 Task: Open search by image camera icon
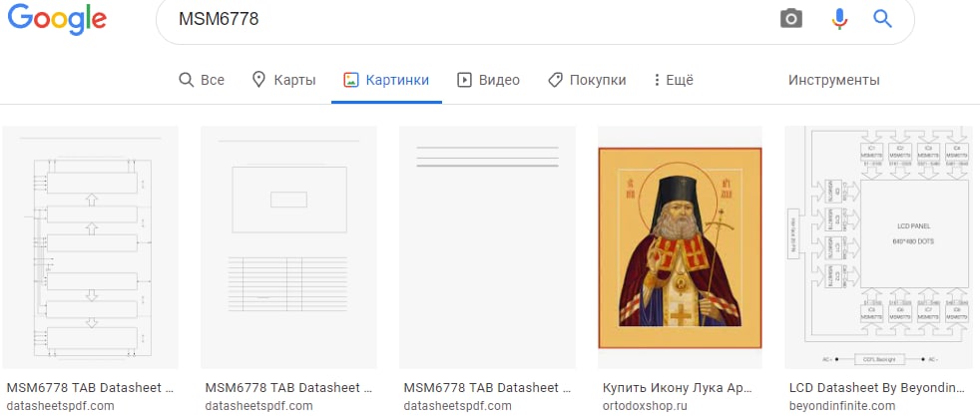click(790, 19)
